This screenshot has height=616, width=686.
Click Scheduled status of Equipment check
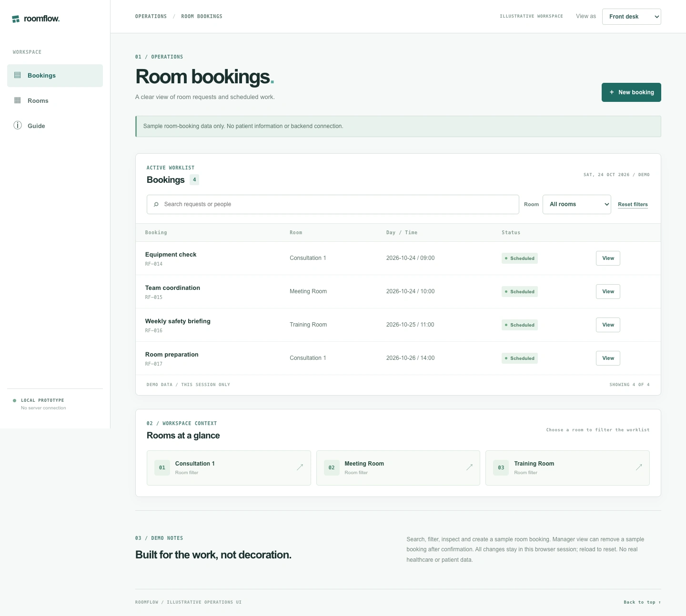520,258
